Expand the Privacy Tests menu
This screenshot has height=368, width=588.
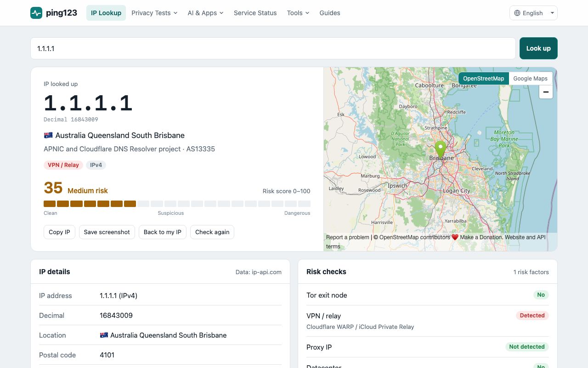154,13
